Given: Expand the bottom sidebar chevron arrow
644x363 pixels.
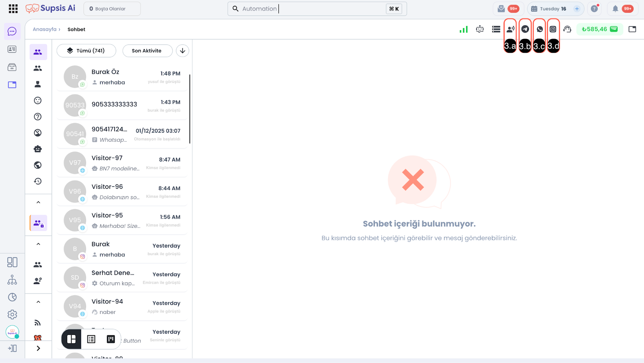Looking at the screenshot, I should pos(38,349).
